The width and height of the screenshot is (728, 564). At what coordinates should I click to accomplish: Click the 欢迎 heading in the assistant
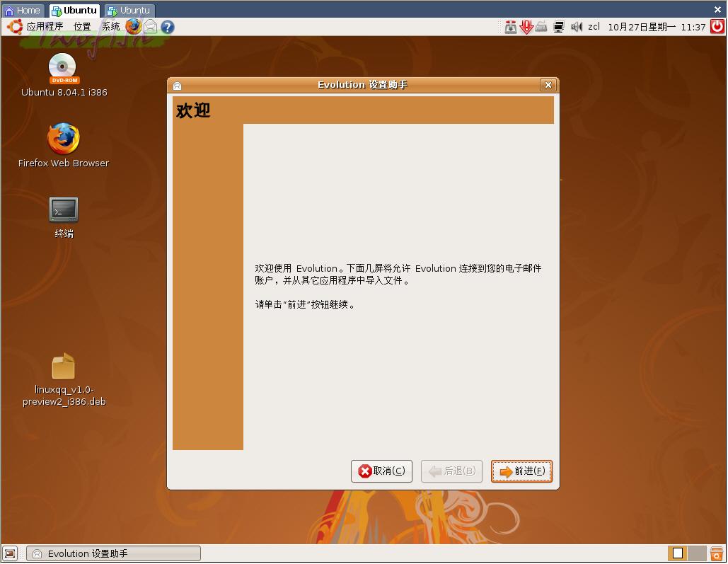click(x=193, y=110)
